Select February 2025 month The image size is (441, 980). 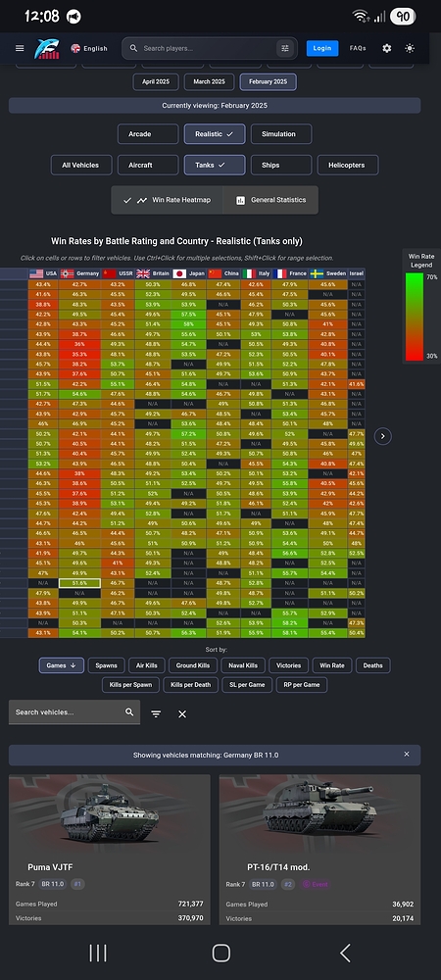(x=268, y=82)
